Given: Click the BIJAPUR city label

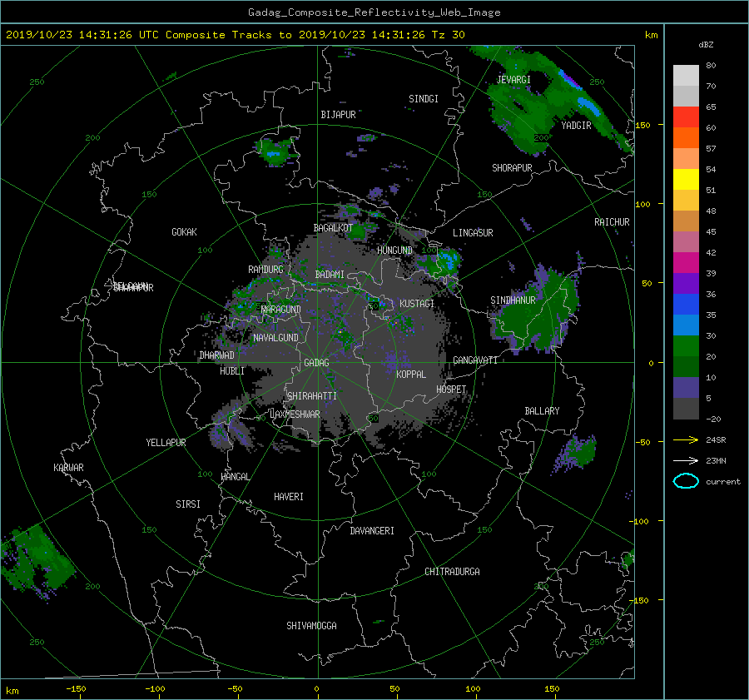Looking at the screenshot, I should coord(338,115).
